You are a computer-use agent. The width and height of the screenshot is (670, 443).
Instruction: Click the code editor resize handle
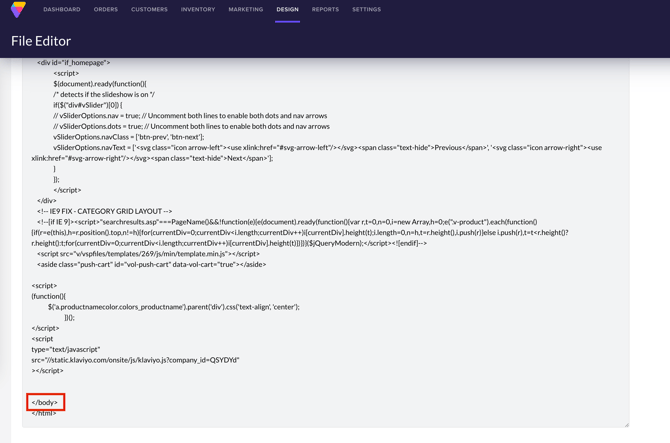[x=625, y=424]
